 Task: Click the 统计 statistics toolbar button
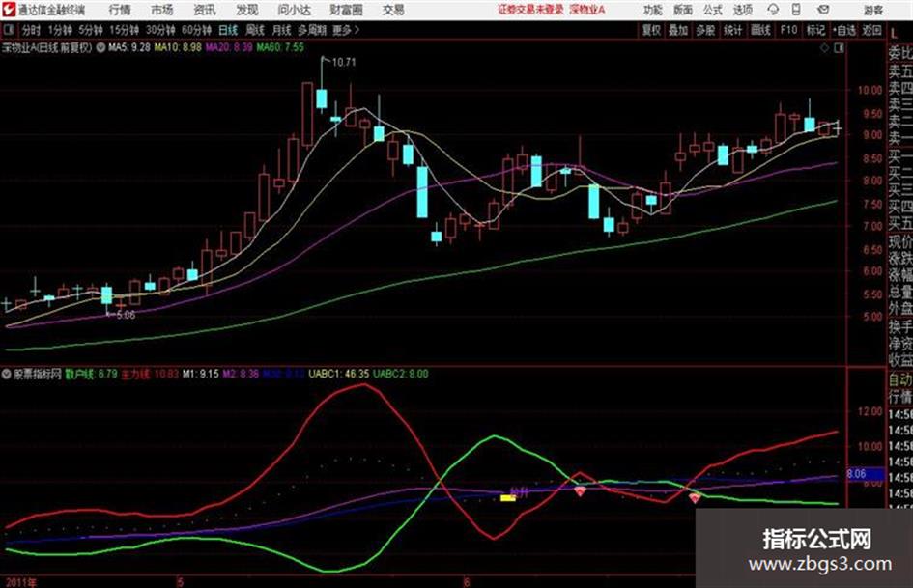point(733,30)
